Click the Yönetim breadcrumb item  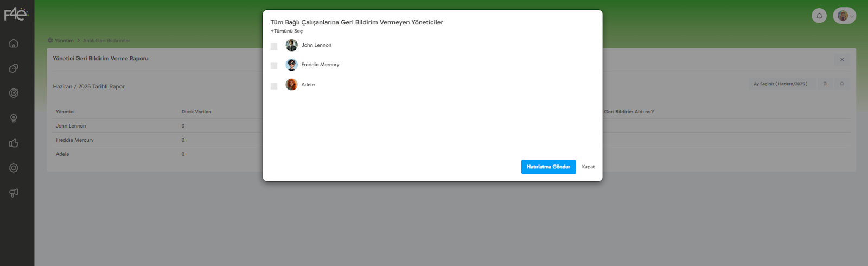coord(63,41)
